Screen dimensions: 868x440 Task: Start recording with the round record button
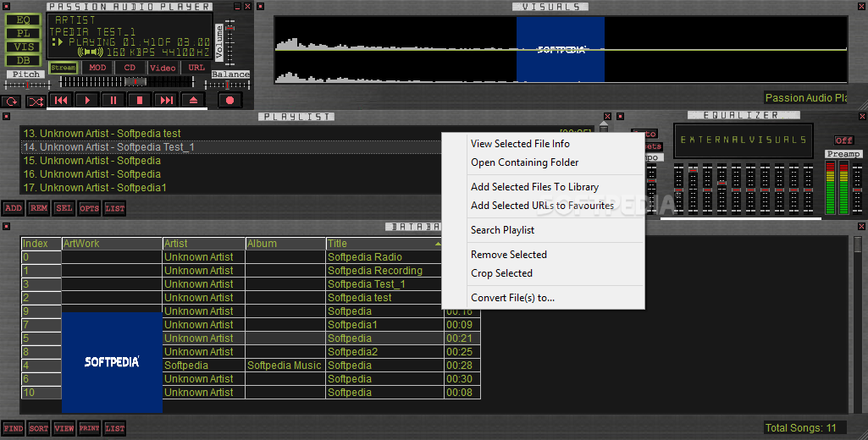point(229,100)
